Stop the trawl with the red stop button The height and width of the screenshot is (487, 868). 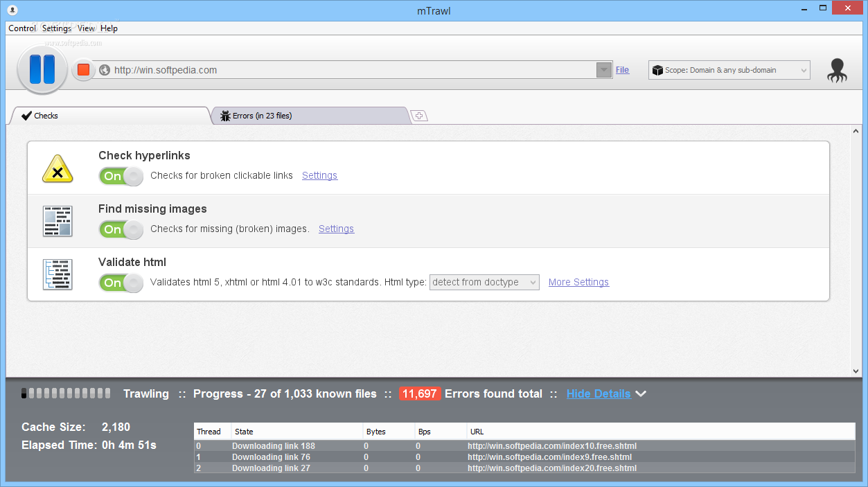tap(83, 70)
